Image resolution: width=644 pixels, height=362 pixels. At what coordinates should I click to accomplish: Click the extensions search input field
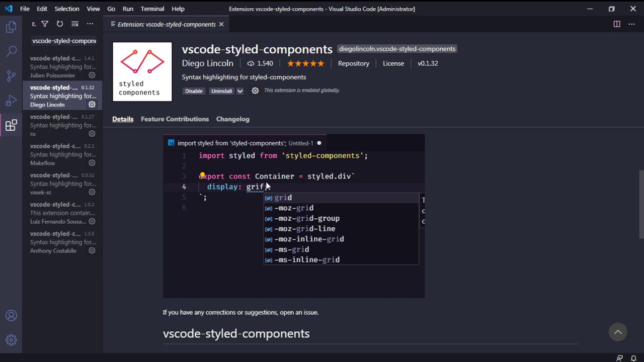click(x=64, y=41)
